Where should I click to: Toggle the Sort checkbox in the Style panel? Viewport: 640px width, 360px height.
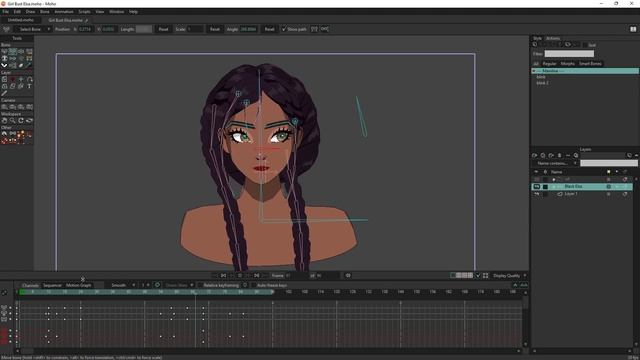click(585, 45)
